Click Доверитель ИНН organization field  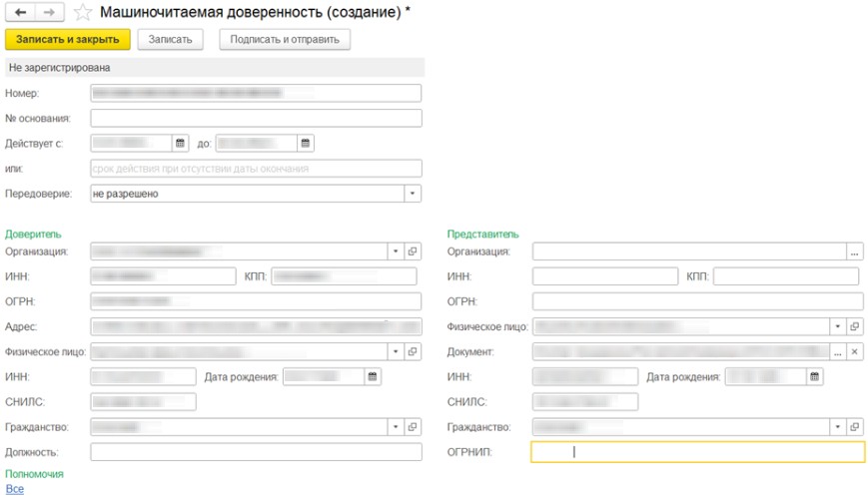[x=163, y=276]
